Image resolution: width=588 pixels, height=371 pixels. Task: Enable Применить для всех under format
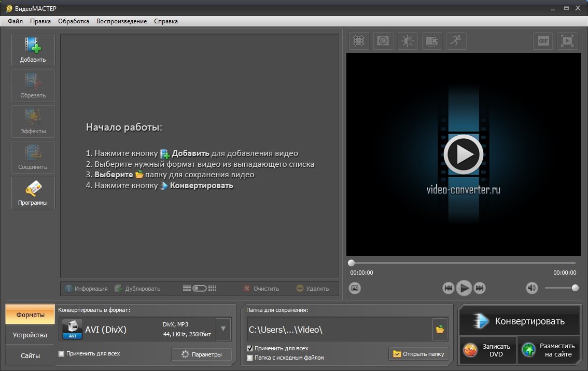coord(62,354)
